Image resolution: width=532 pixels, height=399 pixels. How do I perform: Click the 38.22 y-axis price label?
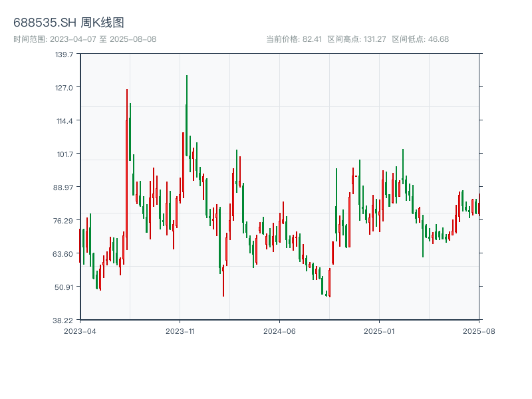coord(64,320)
